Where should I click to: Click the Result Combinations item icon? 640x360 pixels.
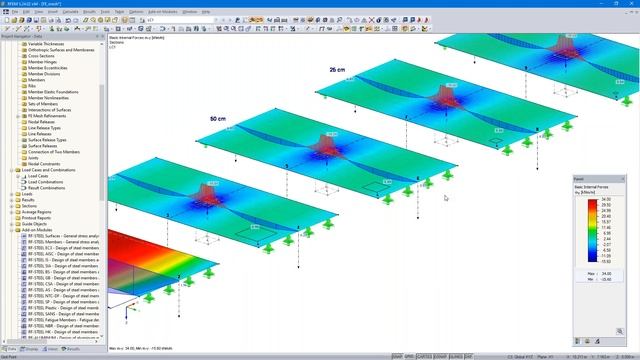pyautogui.click(x=24, y=188)
